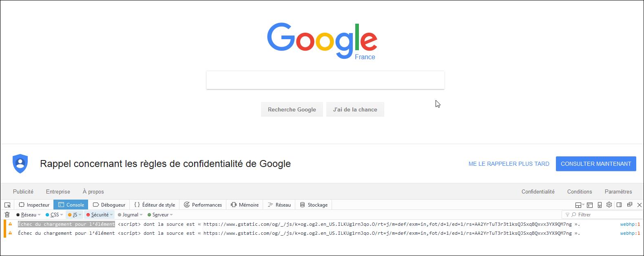Click the ME LE RAPPELER PLUS TARD link
644x256 pixels.
coord(509,164)
